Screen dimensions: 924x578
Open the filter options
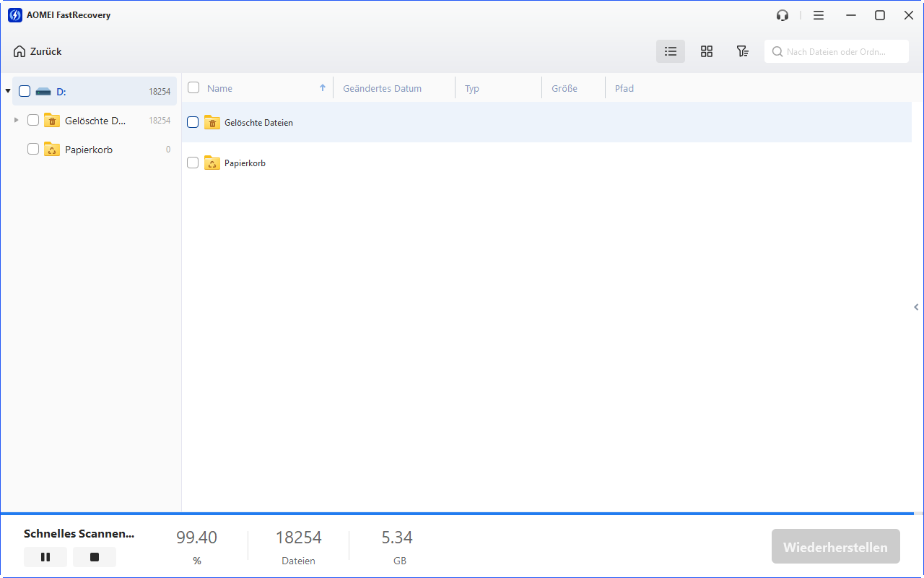click(742, 51)
